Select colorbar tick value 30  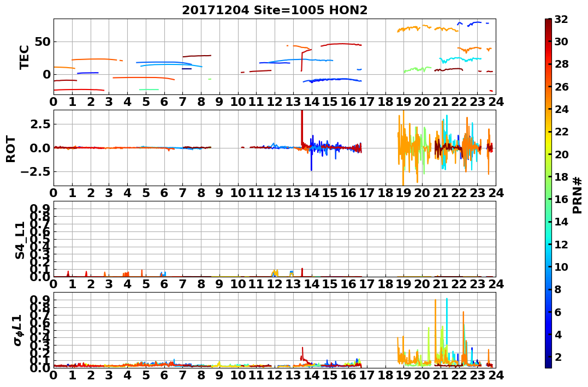(561, 41)
